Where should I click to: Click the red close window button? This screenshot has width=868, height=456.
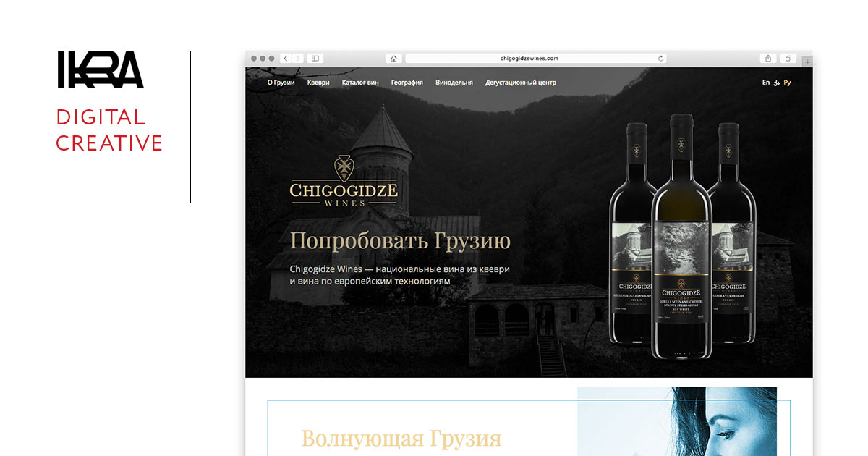253,59
